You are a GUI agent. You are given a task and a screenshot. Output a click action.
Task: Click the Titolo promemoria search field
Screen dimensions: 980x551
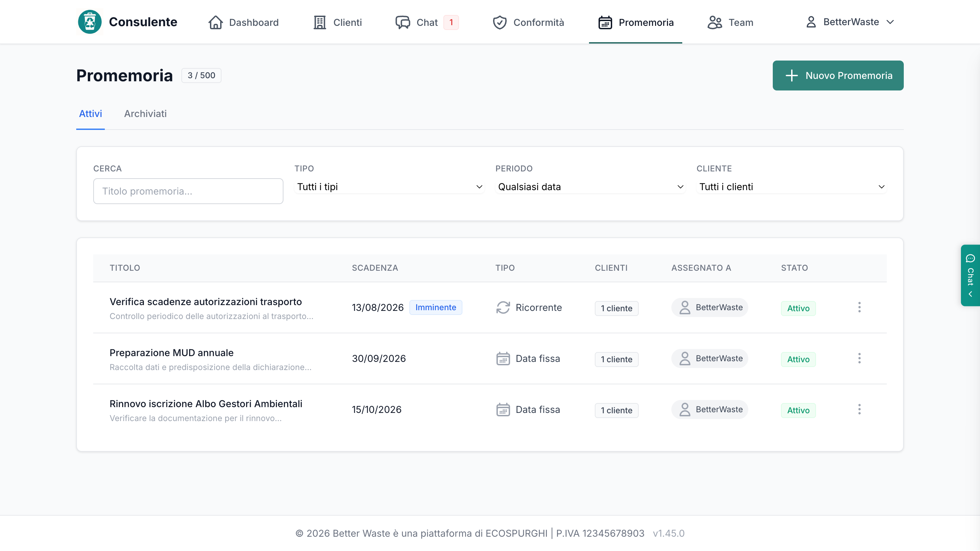[x=188, y=191]
